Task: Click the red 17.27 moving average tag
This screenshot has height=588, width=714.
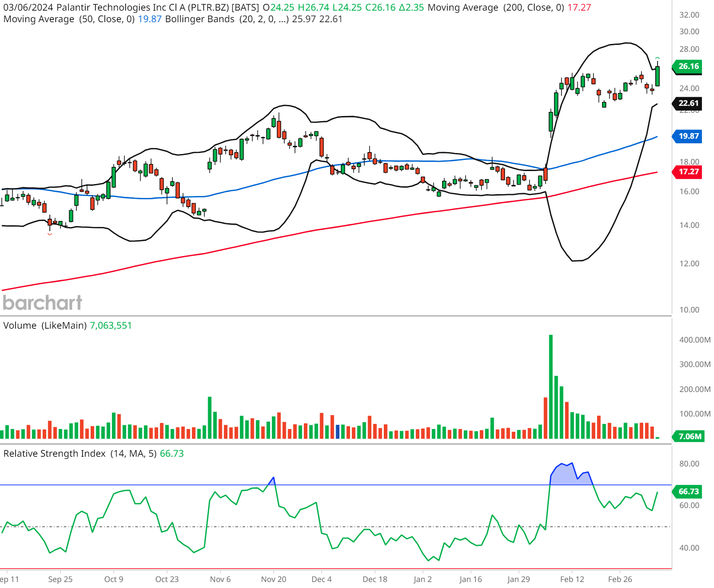Action: (x=688, y=171)
